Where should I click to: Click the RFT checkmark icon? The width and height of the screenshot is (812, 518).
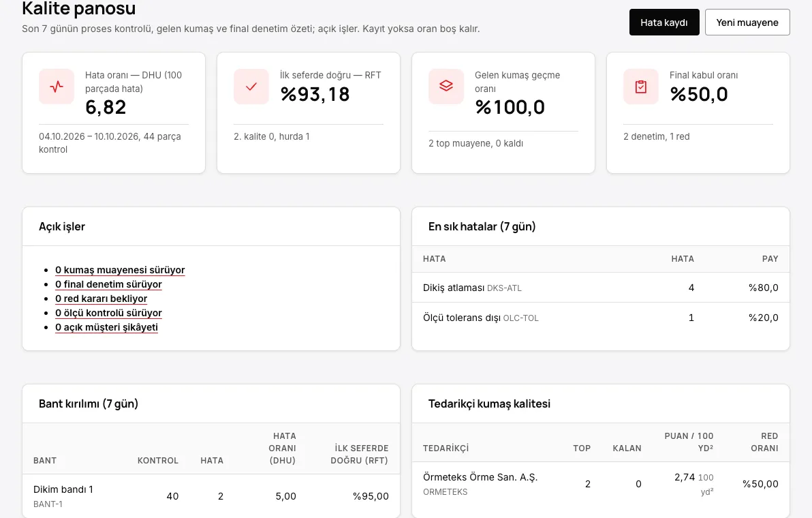tap(251, 87)
